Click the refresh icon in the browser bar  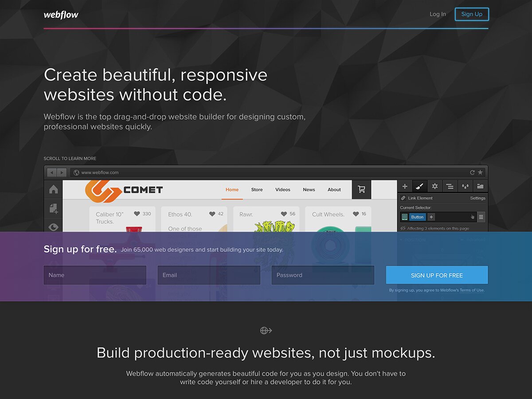click(473, 172)
